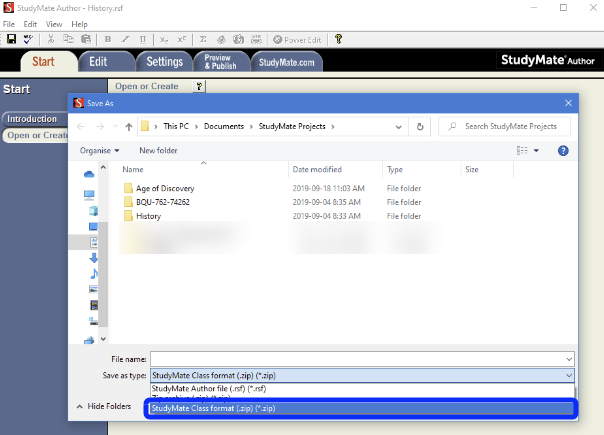Toggle Italic formatting in the toolbar
Viewport: 604px width, 435px height.
click(126, 39)
